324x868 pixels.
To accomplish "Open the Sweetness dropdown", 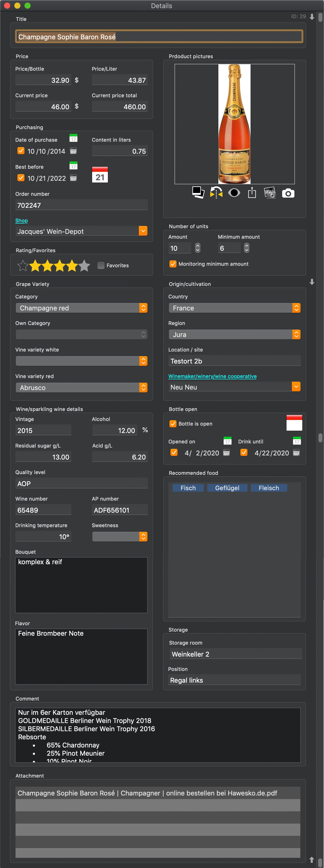I will (x=120, y=536).
